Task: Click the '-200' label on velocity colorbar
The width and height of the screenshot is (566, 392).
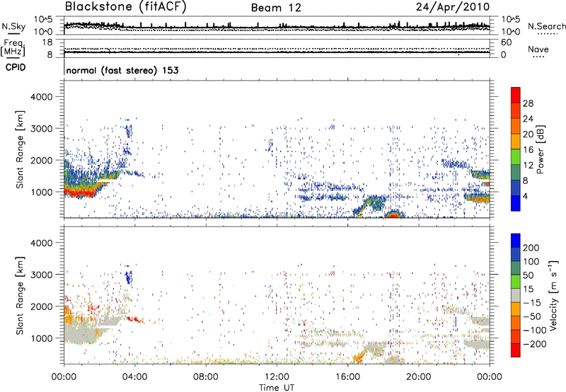Action: coord(535,344)
